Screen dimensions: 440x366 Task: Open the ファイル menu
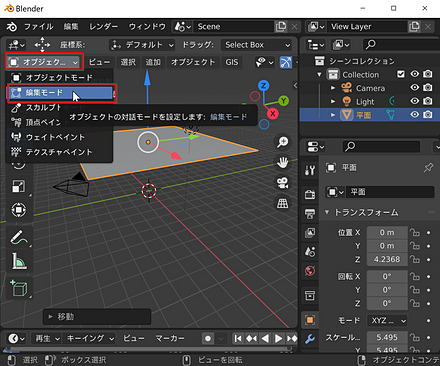click(39, 27)
